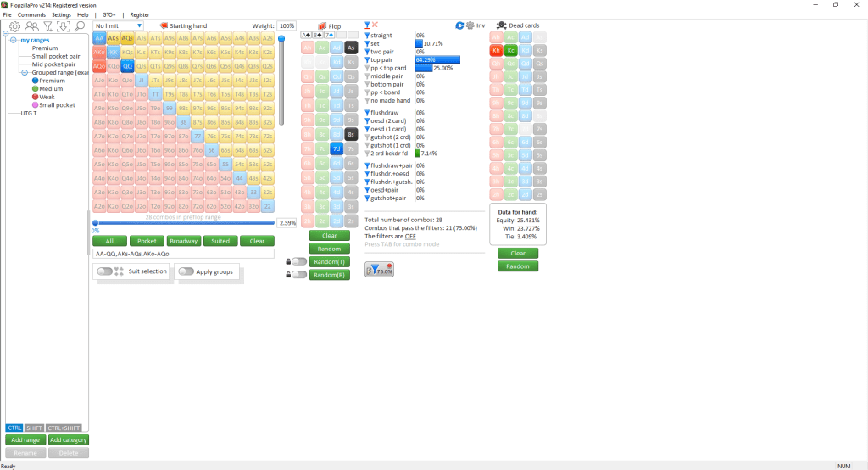Toggle the lock switch beside Random(T)

click(x=298, y=261)
